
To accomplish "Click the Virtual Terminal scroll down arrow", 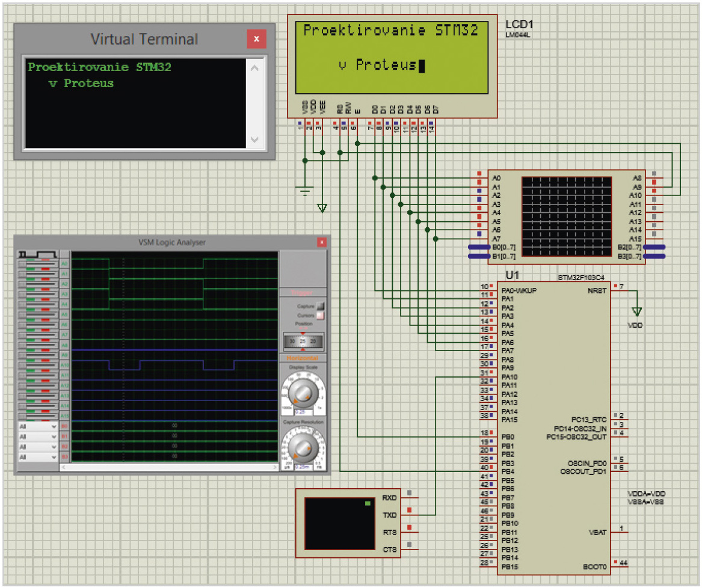I will tap(254, 139).
